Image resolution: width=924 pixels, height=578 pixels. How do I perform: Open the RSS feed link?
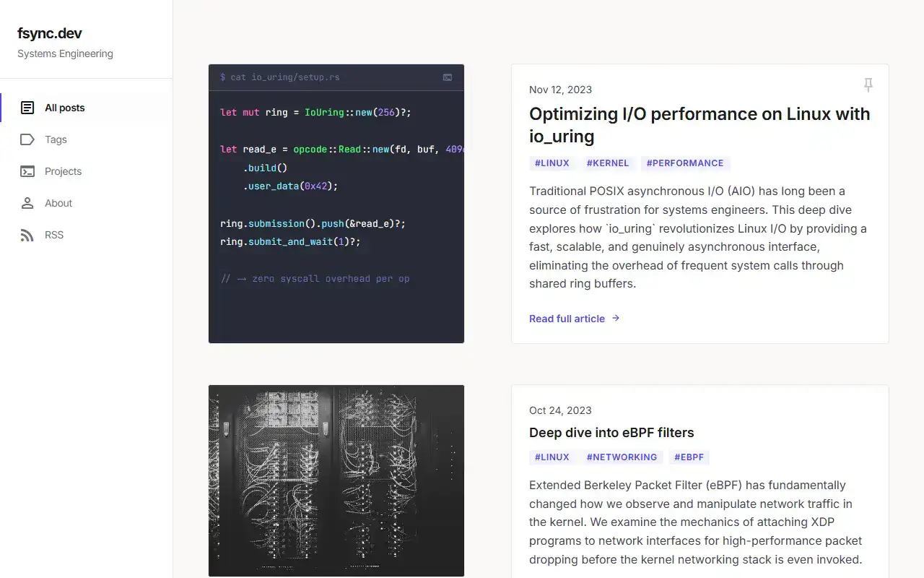coord(87,235)
